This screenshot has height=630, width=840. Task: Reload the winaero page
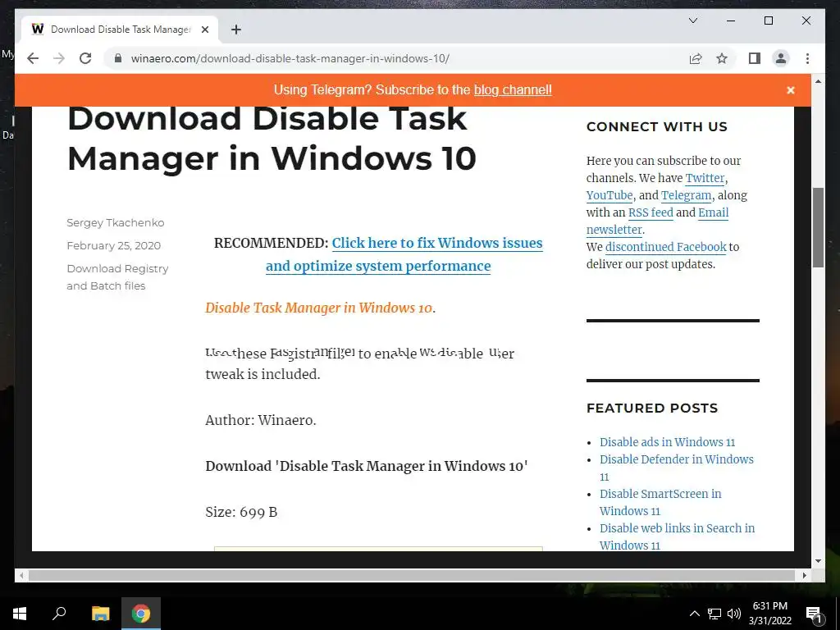[x=85, y=58]
